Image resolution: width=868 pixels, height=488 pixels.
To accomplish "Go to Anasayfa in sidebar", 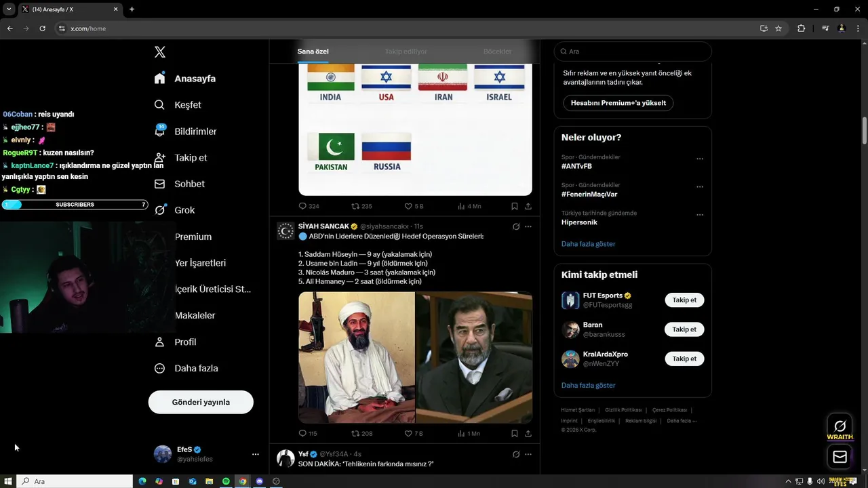I will 185,79.
